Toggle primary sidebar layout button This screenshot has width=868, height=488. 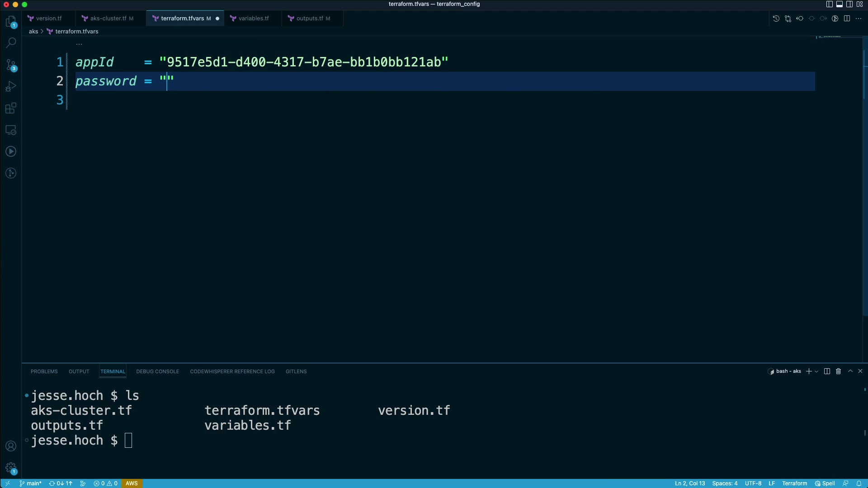(829, 4)
